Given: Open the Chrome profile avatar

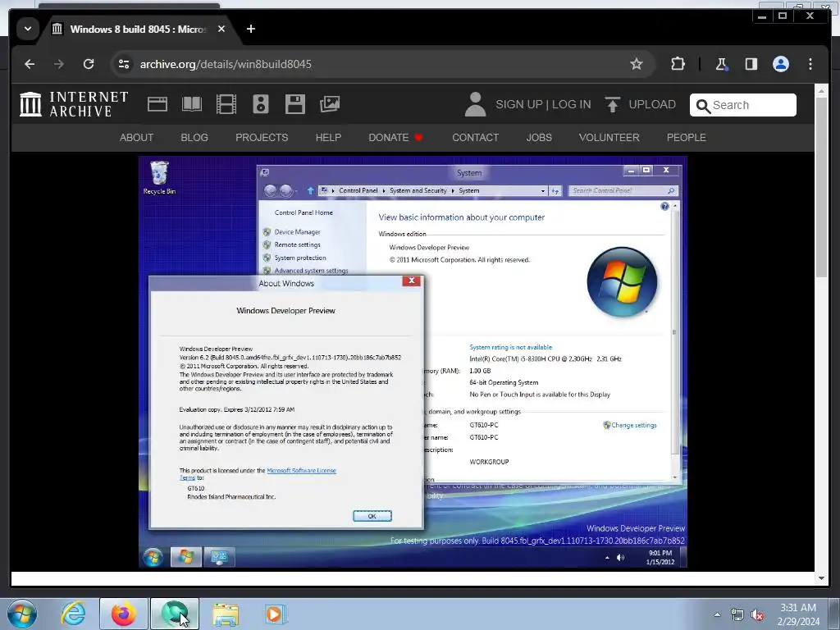Looking at the screenshot, I should point(781,64).
